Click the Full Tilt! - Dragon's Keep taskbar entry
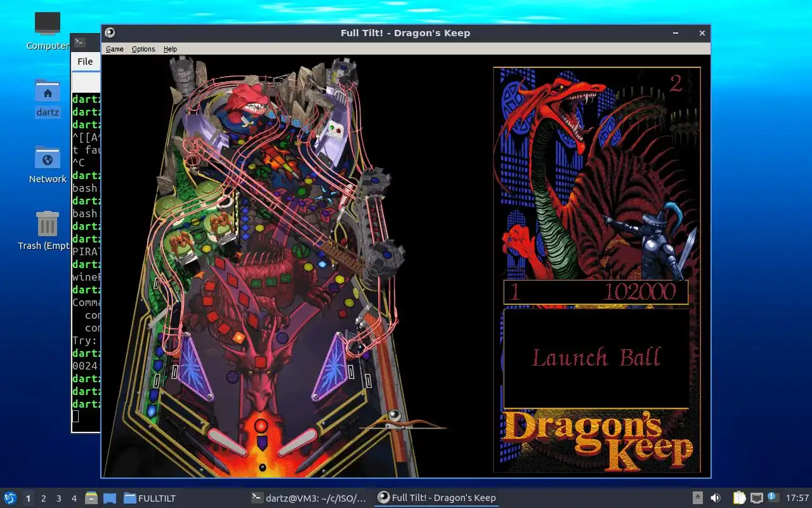The height and width of the screenshot is (508, 812). (x=436, y=498)
